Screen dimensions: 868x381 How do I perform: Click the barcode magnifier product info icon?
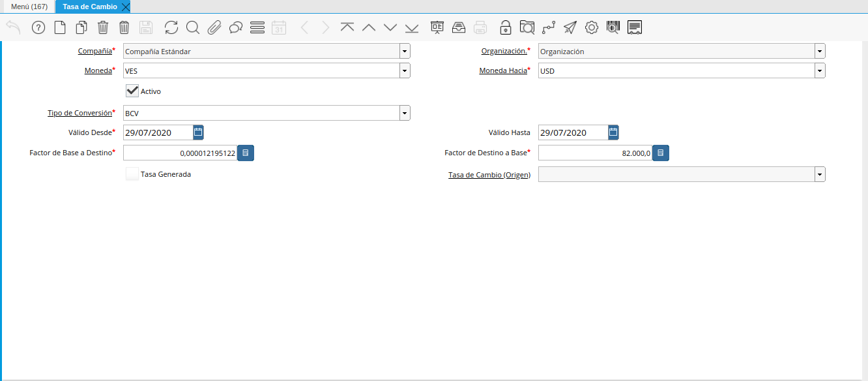[613, 27]
